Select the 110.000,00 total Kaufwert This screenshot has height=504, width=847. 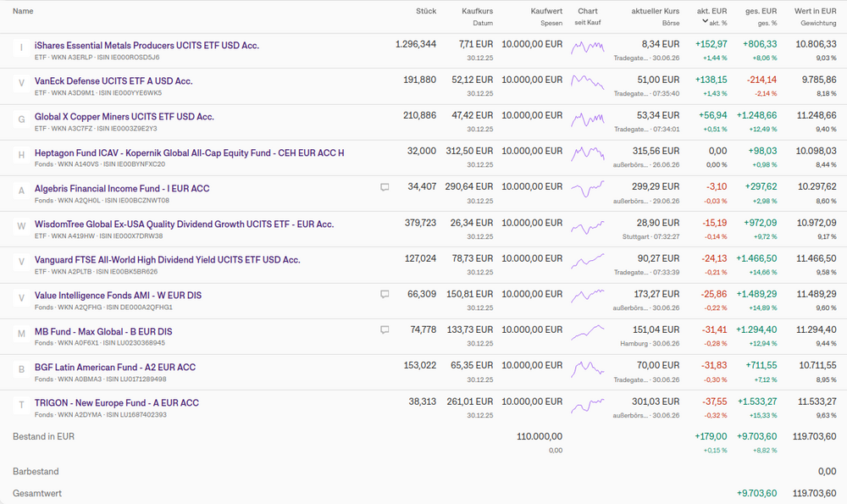pyautogui.click(x=540, y=436)
